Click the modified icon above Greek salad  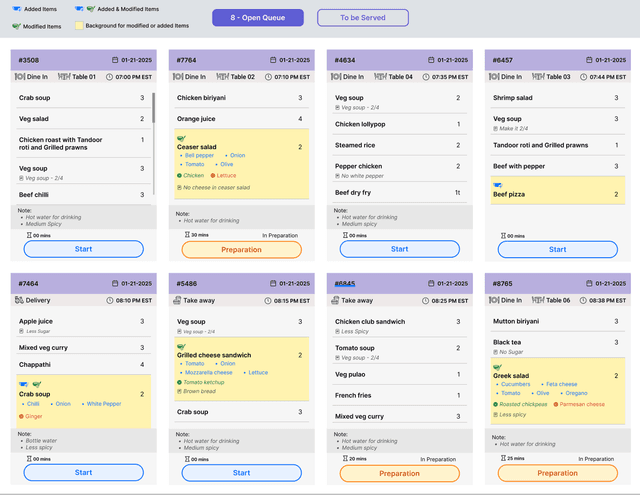pos(498,367)
